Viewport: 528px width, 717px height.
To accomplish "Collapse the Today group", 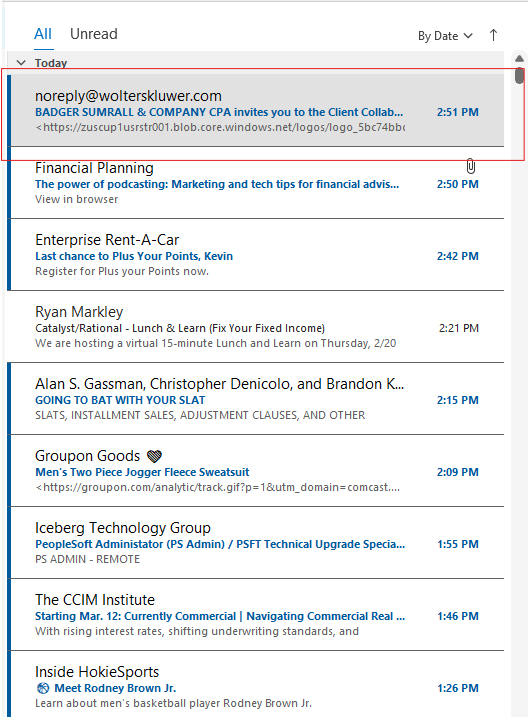I will [21, 63].
